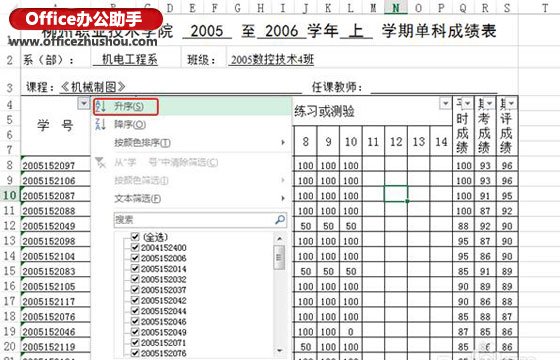The width and height of the screenshot is (560, 360).
Task: Click the highlighted empty cell N10
Action: (396, 193)
